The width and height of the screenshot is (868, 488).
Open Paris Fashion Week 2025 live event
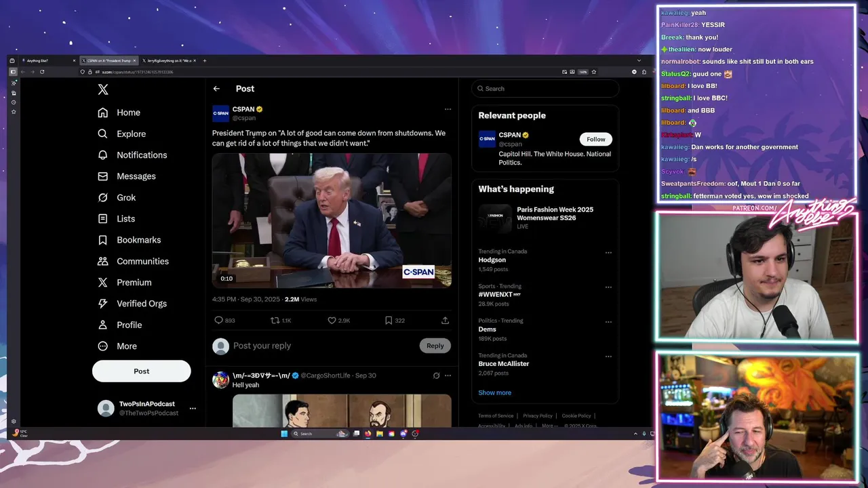545,218
